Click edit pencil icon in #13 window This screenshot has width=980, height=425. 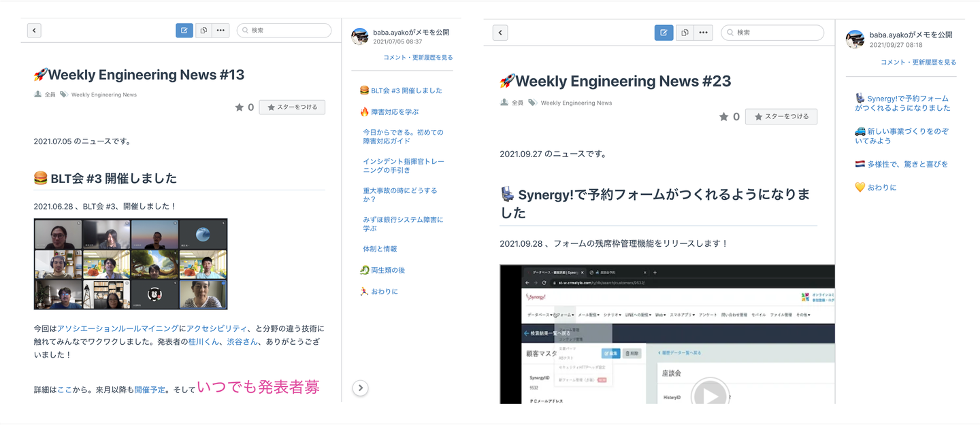184,31
